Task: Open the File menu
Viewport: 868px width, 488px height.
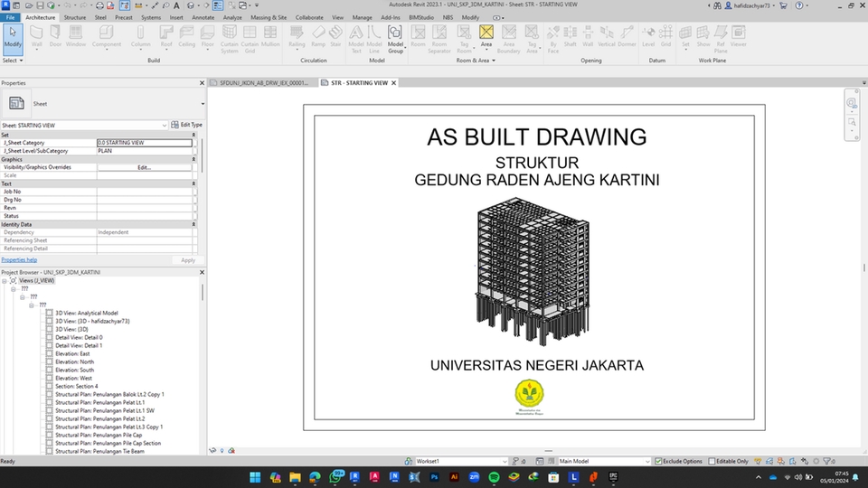Action: 10,17
